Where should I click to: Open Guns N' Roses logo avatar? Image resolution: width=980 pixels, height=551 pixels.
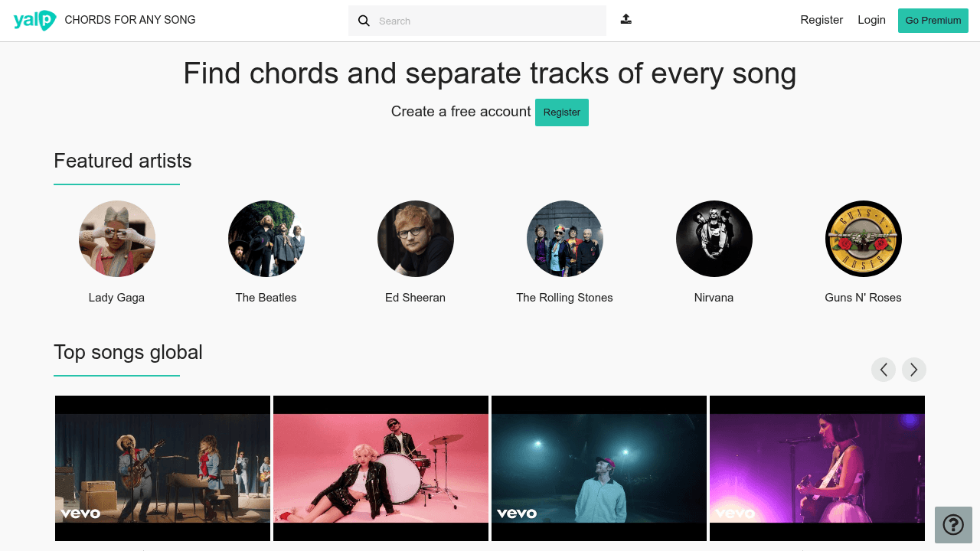(864, 239)
